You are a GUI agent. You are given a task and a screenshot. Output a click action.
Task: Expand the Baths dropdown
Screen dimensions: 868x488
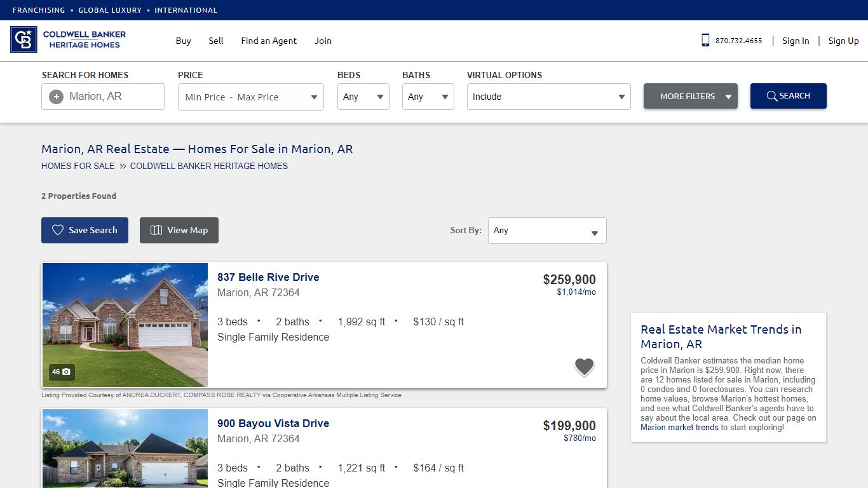[428, 97]
